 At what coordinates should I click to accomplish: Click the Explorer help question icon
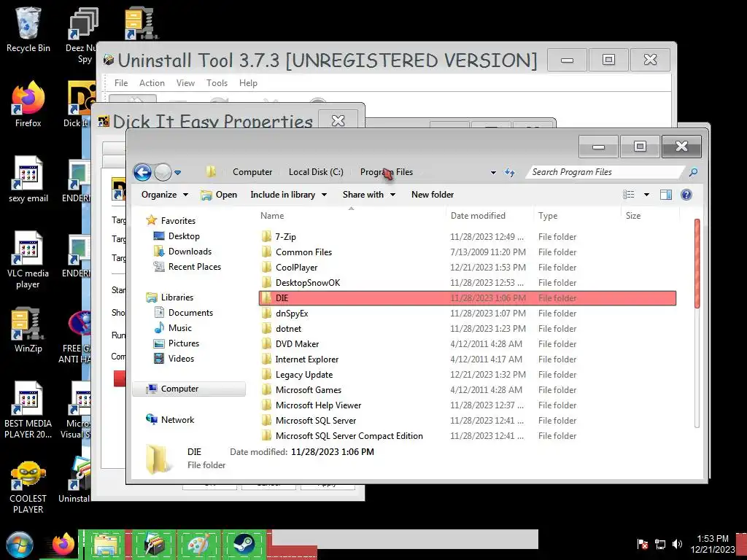click(x=686, y=194)
